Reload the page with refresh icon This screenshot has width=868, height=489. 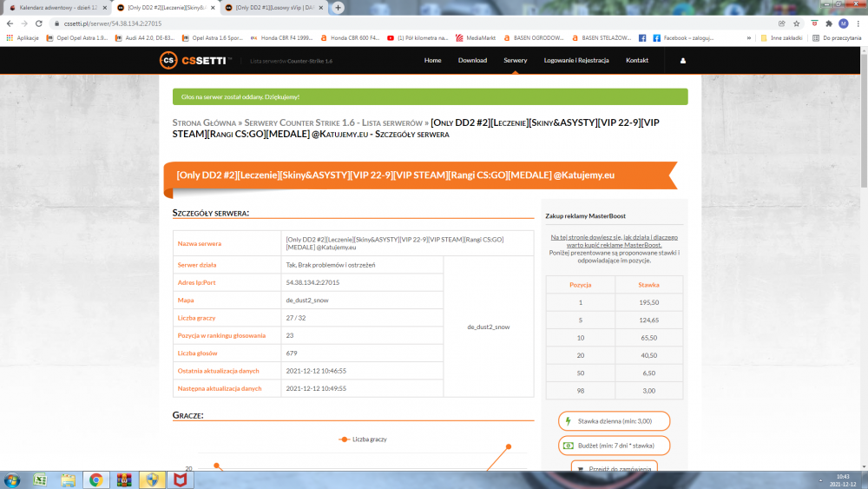pyautogui.click(x=39, y=23)
